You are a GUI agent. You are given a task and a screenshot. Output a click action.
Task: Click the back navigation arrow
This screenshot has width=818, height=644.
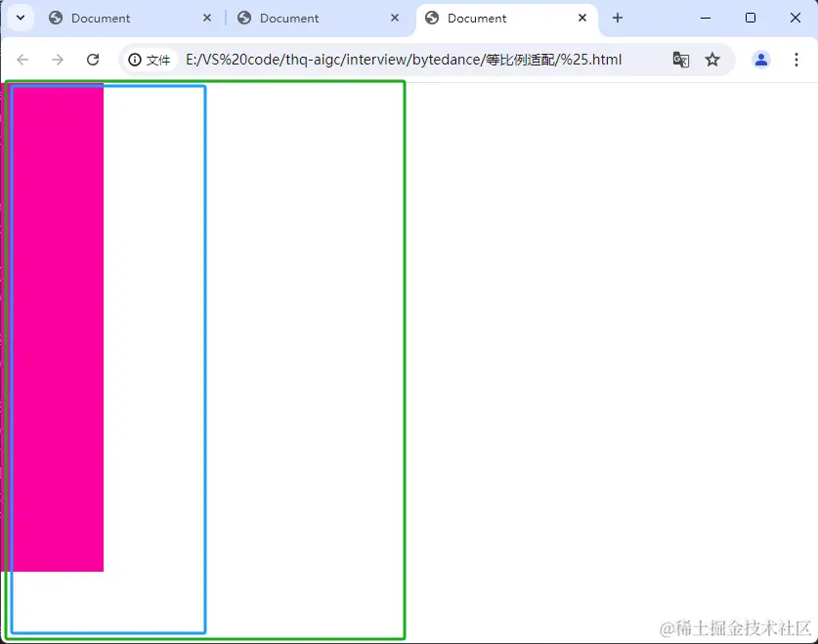[x=22, y=60]
